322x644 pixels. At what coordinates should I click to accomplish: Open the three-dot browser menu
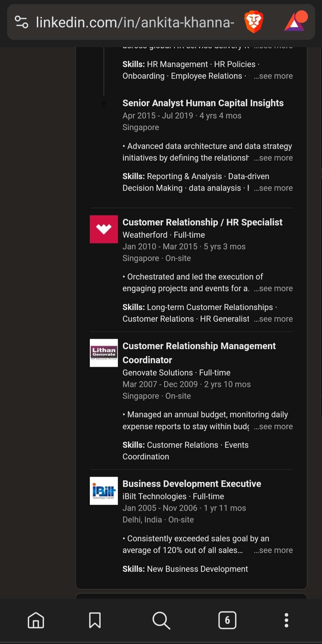[286, 620]
